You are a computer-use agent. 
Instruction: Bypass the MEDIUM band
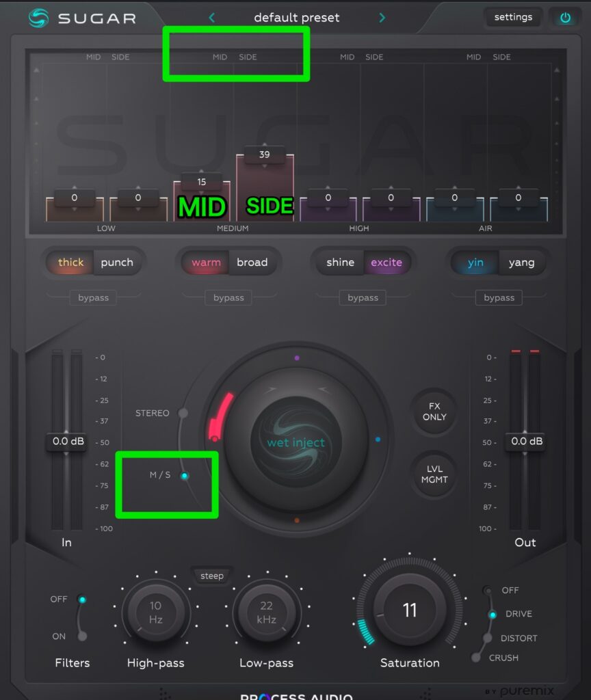tap(228, 298)
